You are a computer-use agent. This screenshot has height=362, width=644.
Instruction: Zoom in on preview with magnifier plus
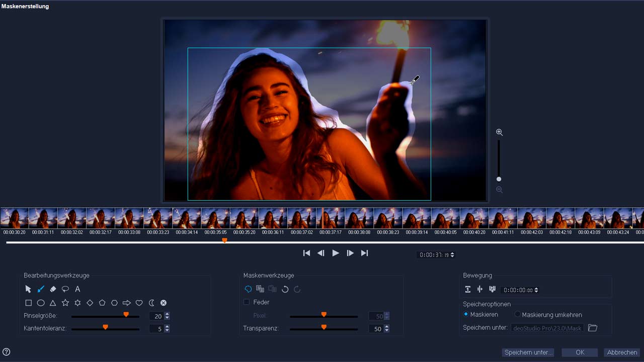[x=499, y=132]
